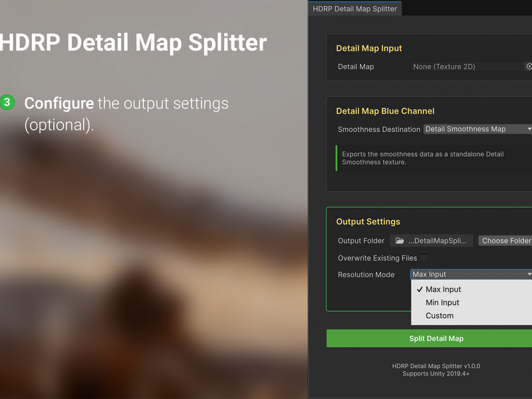Screen dimensions: 532x399
Task: Enable the Overwrite Existing Files checkbox
Action: click(424, 258)
